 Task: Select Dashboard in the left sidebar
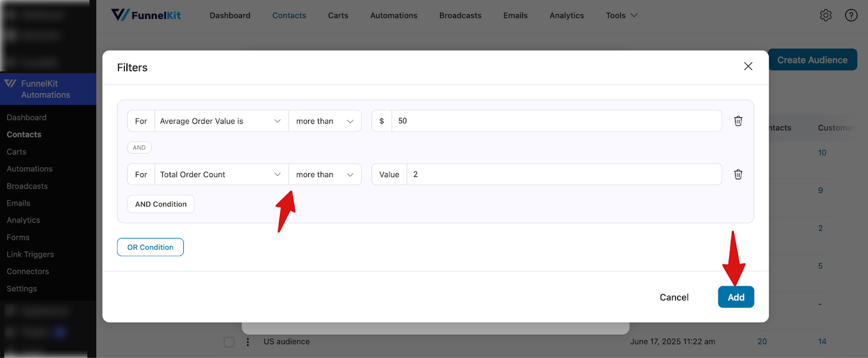(27, 117)
